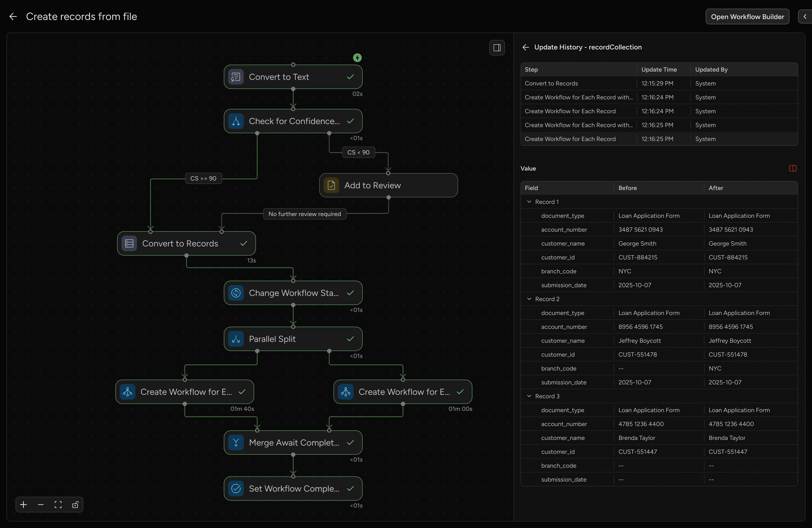
Task: Click the orange compare icon beside Value
Action: pos(793,168)
